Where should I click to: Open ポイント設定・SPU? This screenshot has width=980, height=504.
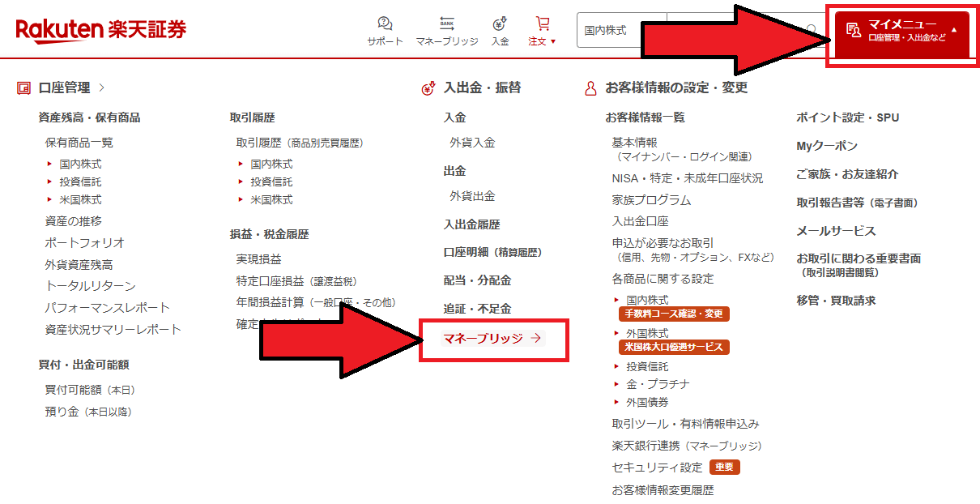(848, 117)
